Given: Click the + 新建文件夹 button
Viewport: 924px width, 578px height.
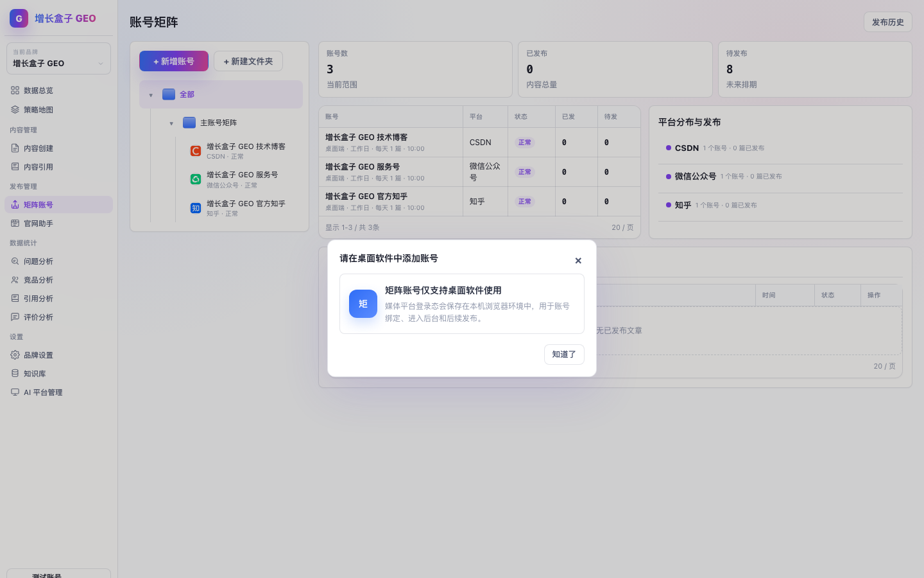Looking at the screenshot, I should pyautogui.click(x=248, y=61).
